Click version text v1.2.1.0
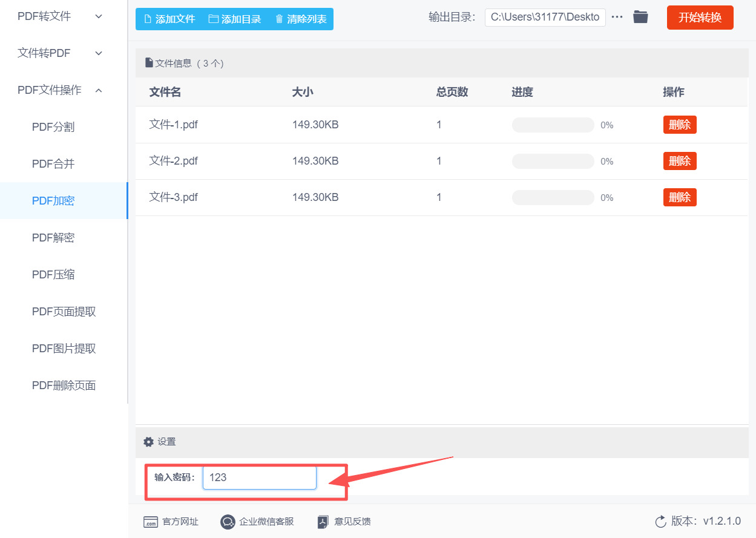The height and width of the screenshot is (538, 756). (x=721, y=521)
